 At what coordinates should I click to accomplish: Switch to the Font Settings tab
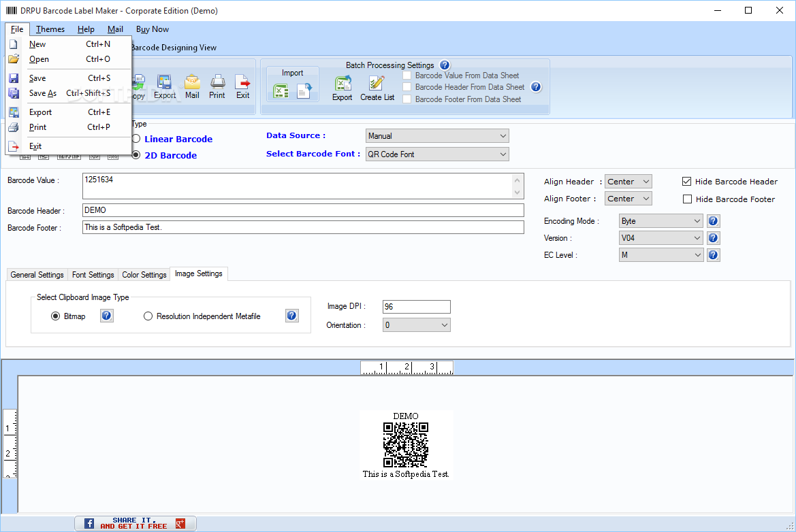point(93,274)
